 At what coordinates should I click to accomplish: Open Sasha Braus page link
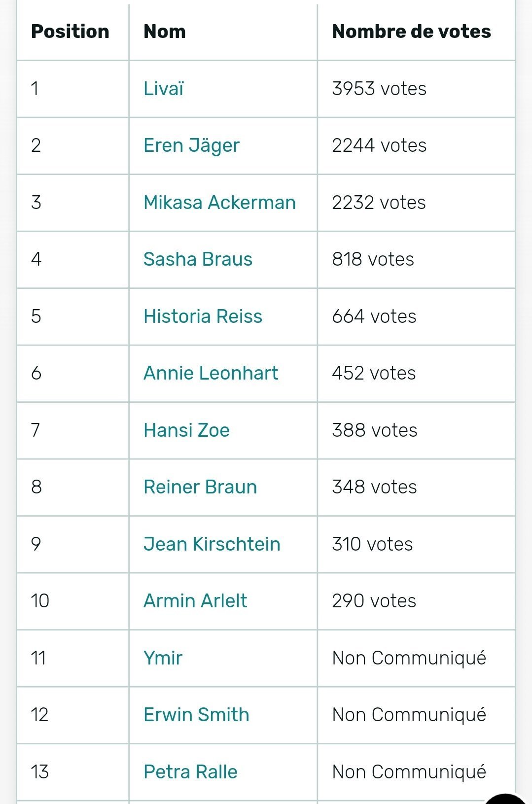[x=198, y=259]
